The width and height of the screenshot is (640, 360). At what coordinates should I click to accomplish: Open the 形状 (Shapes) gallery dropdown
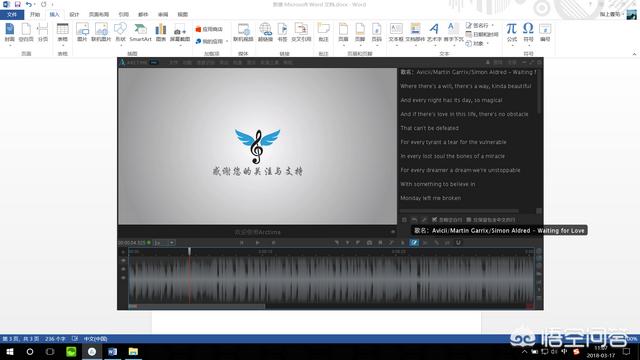(x=120, y=33)
